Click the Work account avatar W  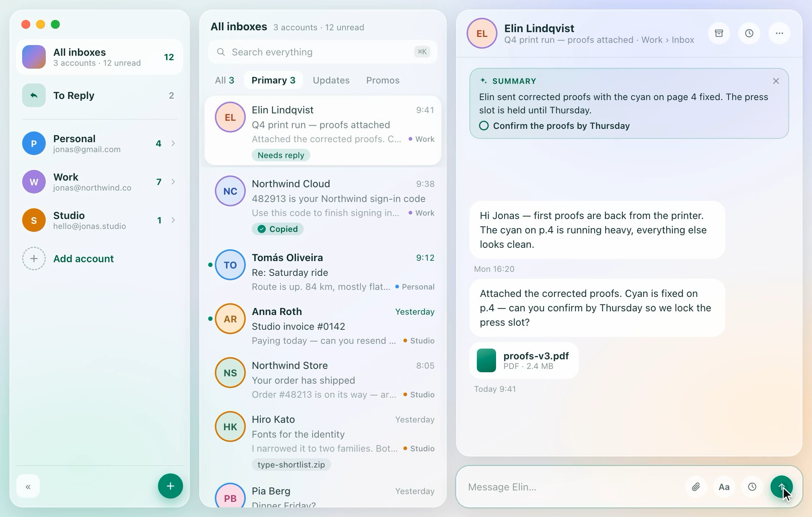click(34, 182)
